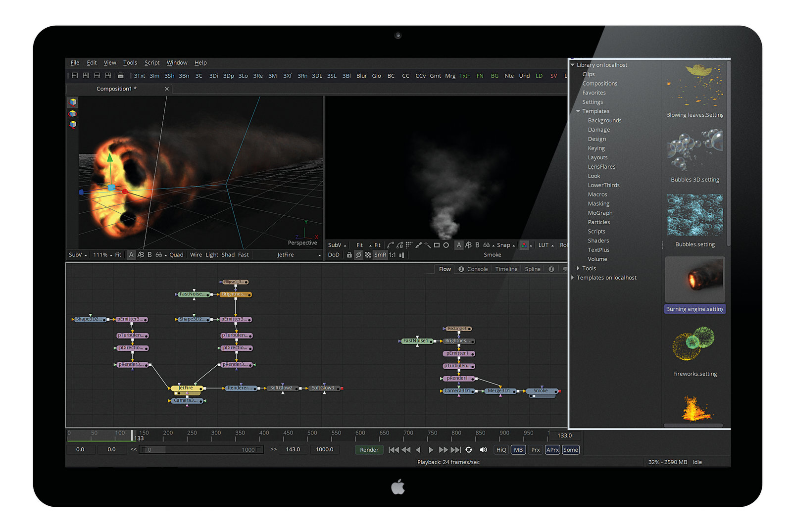Screen dimensions: 792x532
Task: Click the print-style icon in toolbar
Action: [x=120, y=76]
